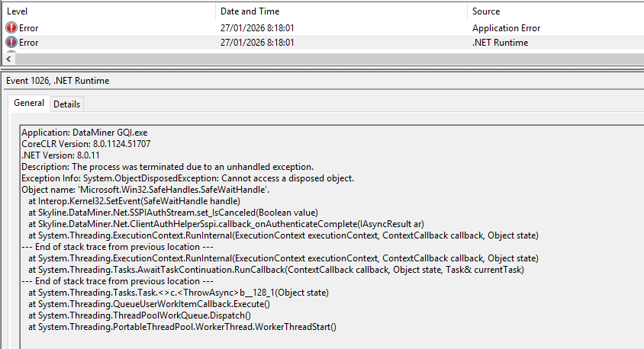Click the 'ThreadPoolWorkQueue.Dispatch()' stack line
Image resolution: width=644 pixels, height=349 pixels.
pyautogui.click(x=140, y=315)
